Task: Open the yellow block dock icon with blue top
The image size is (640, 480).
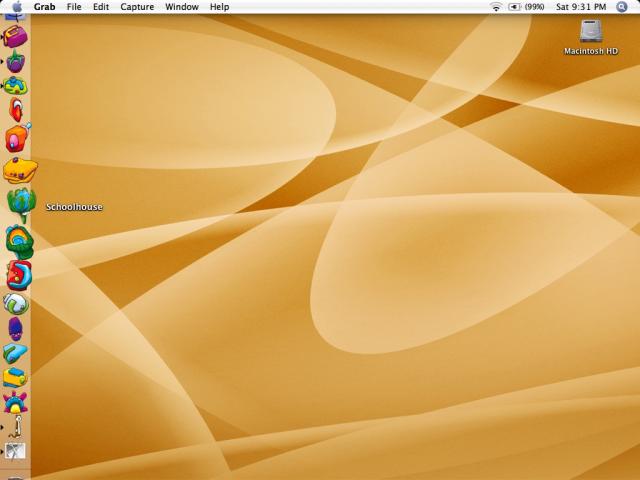Action: point(15,378)
